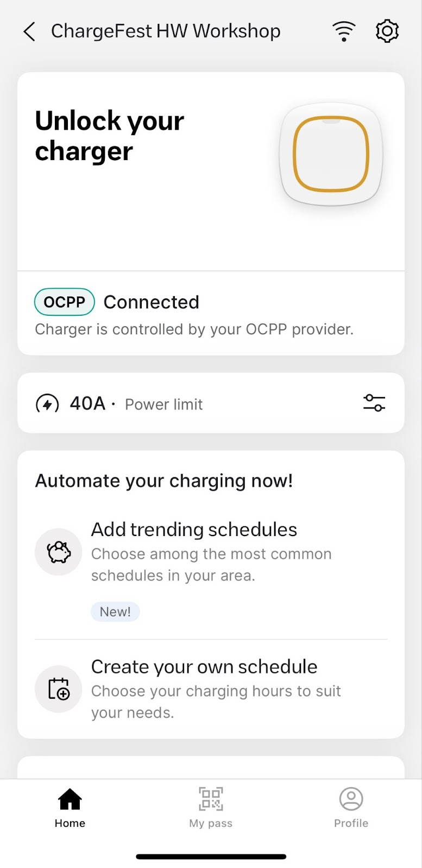Image resolution: width=422 pixels, height=868 pixels.
Task: Go to the Profile tab
Action: (x=351, y=808)
